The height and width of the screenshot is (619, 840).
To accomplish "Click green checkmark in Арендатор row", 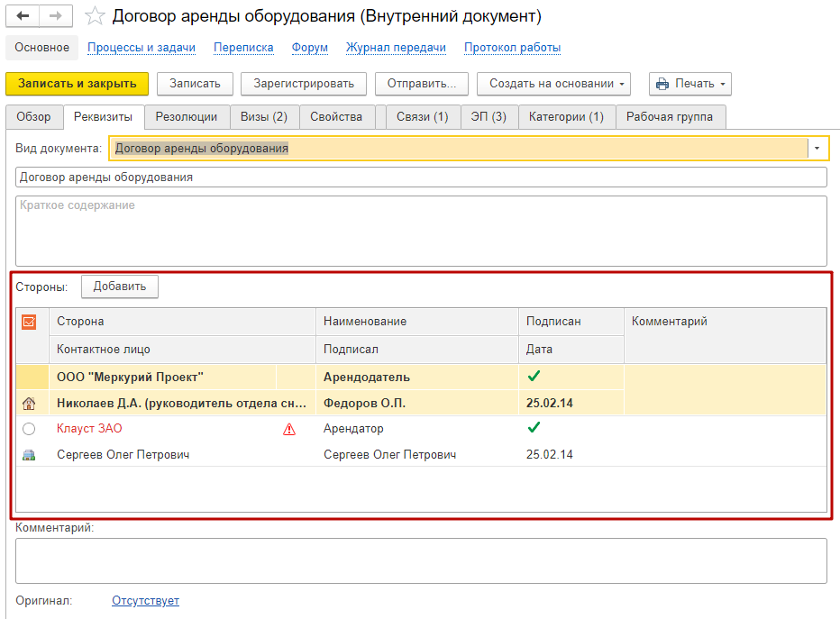I will (x=534, y=428).
